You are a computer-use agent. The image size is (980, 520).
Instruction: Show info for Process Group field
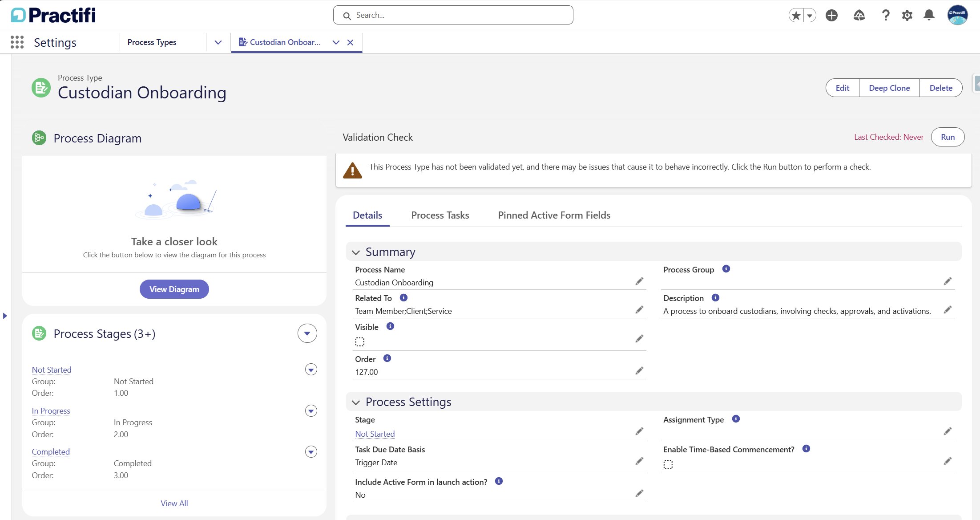(x=726, y=269)
